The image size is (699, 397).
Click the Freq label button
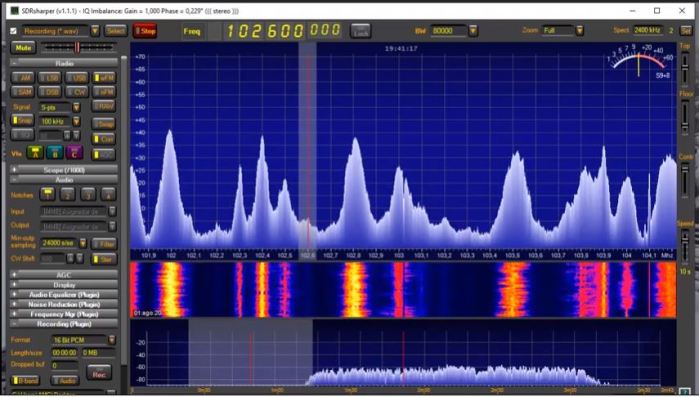192,31
